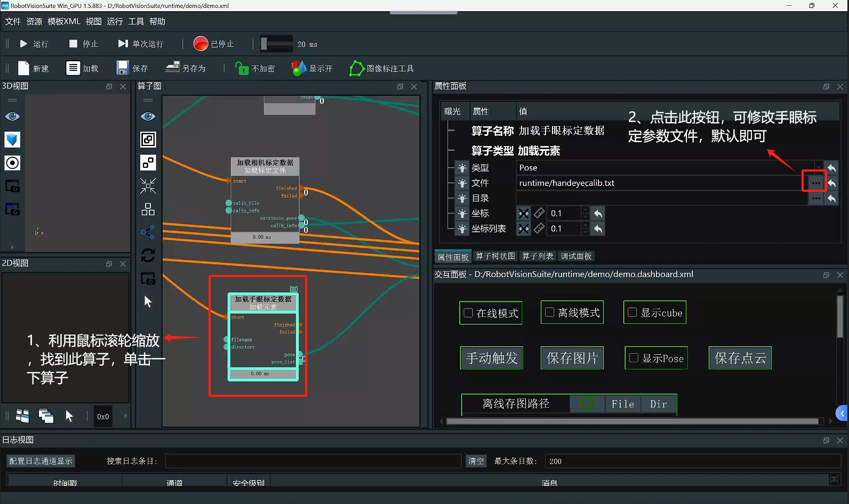Click the cascade windows icon in 2D视图

click(46, 416)
